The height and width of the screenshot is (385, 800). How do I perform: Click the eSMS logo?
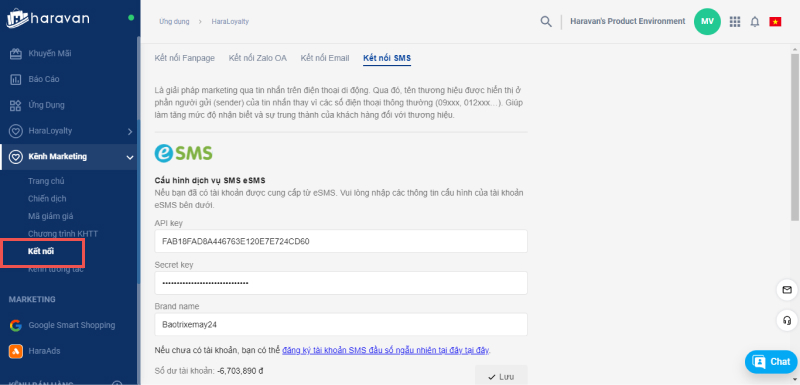[184, 152]
